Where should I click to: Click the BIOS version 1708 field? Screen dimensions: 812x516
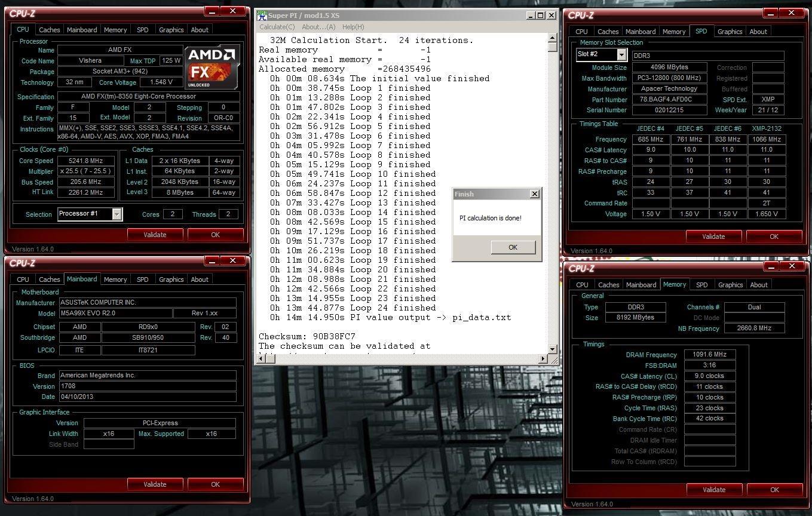(x=147, y=386)
